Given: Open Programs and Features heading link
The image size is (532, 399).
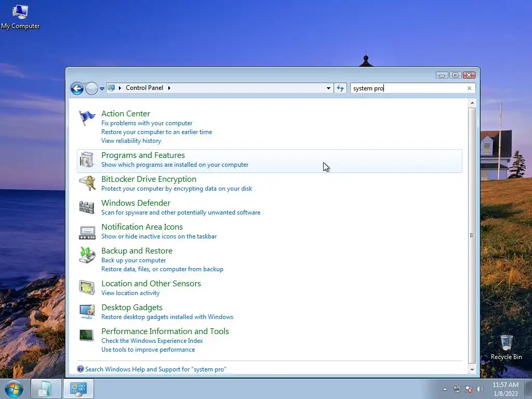Looking at the screenshot, I should coord(143,155).
